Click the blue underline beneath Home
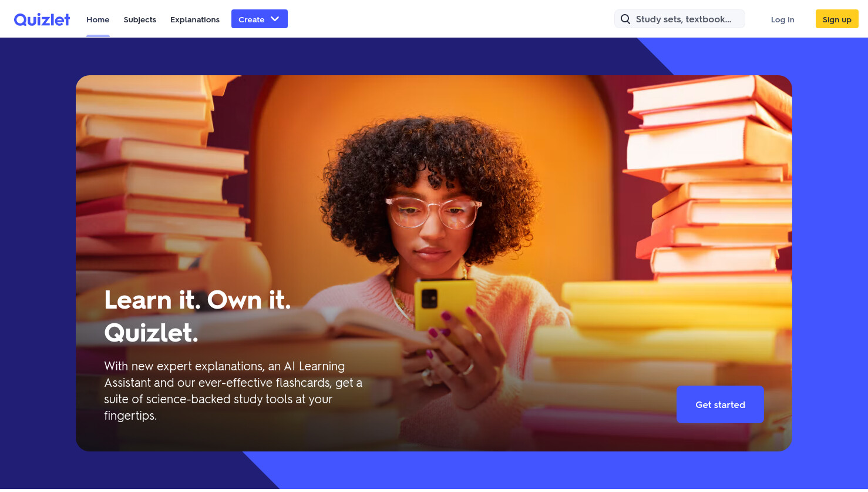Screen dimensions: 868x492 [x=98, y=36]
